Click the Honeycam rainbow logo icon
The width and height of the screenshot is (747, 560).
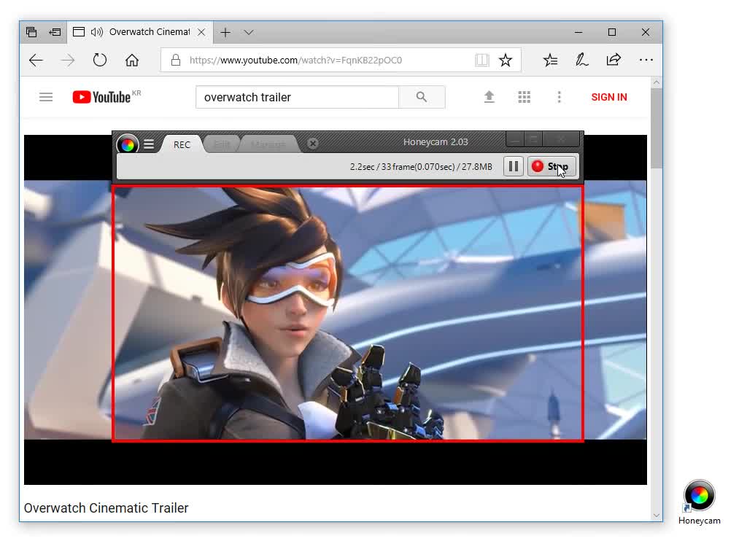(127, 144)
